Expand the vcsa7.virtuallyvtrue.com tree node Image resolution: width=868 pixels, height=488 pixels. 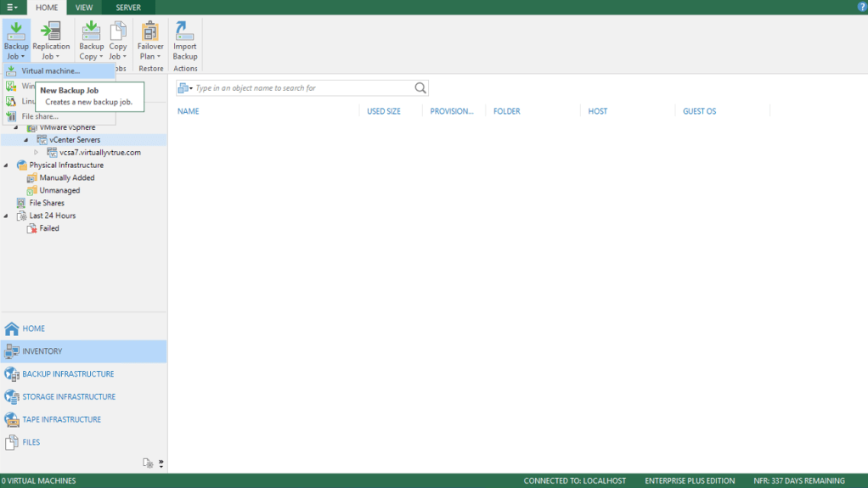click(x=36, y=153)
